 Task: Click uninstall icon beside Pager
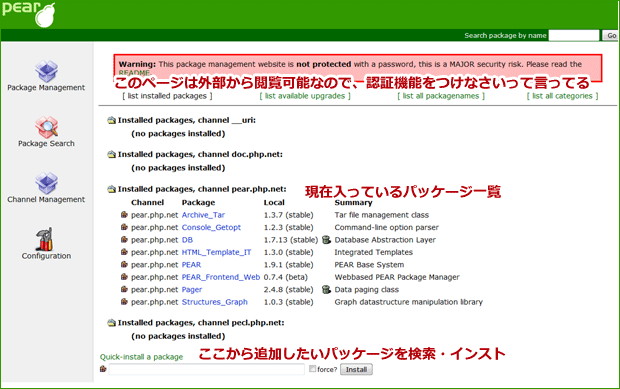[x=124, y=289]
